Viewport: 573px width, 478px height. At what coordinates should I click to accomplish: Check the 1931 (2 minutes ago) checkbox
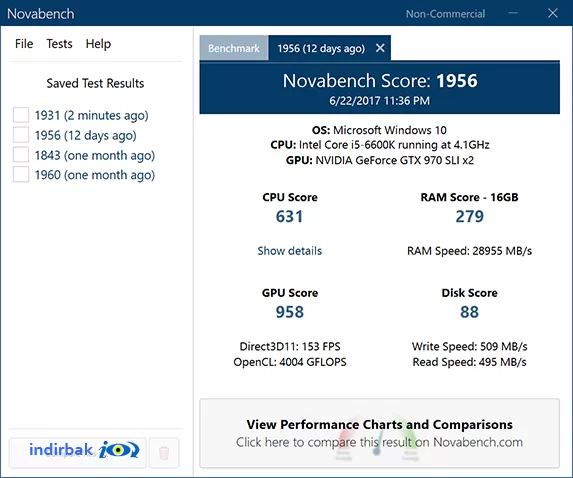21,115
